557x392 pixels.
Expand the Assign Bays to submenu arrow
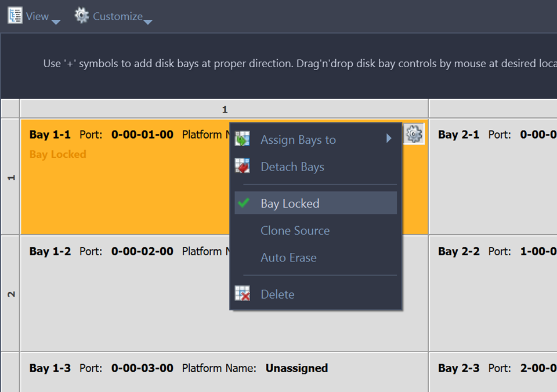click(x=389, y=139)
